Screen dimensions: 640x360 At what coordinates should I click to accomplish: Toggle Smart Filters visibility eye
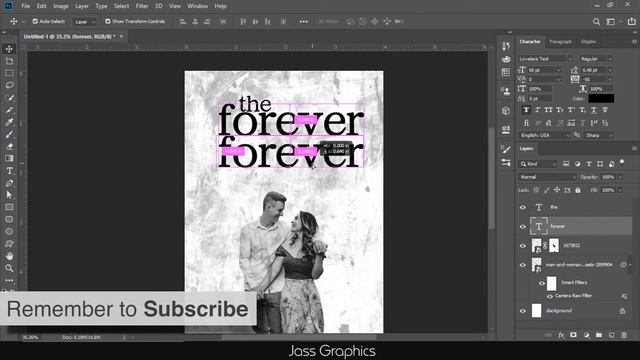pyautogui.click(x=542, y=283)
